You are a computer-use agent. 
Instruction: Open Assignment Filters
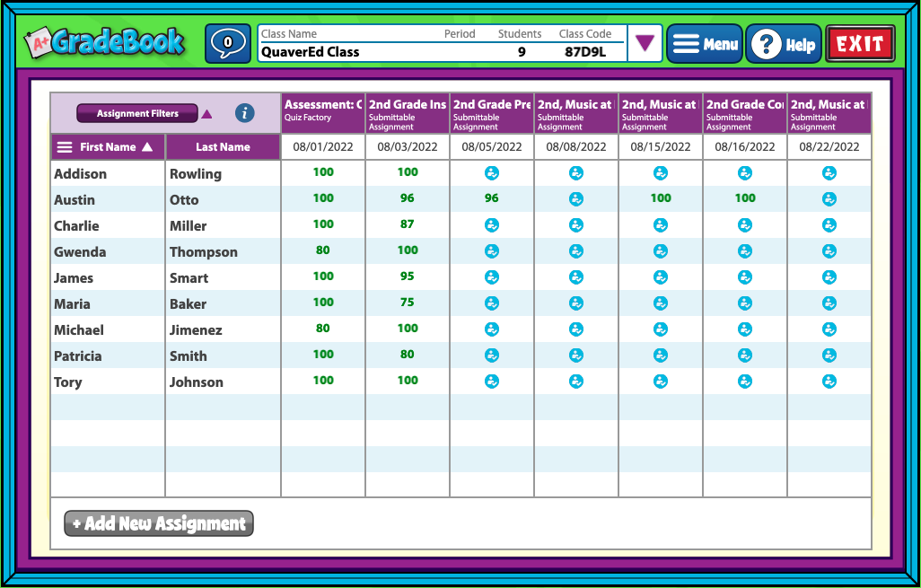coord(137,113)
